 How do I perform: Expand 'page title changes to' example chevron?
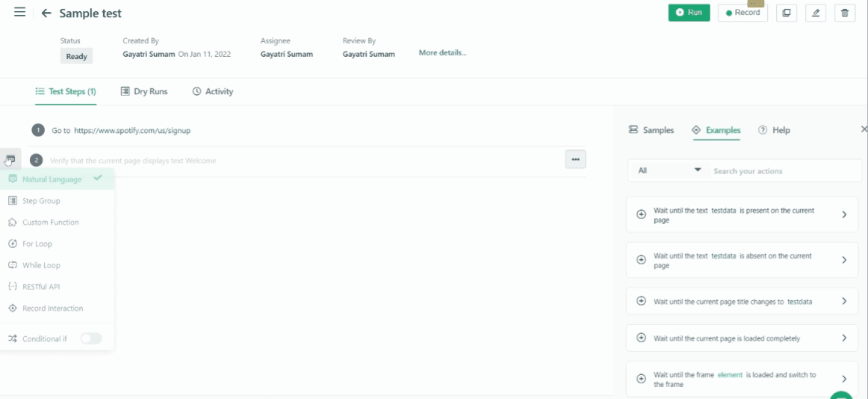[844, 301]
